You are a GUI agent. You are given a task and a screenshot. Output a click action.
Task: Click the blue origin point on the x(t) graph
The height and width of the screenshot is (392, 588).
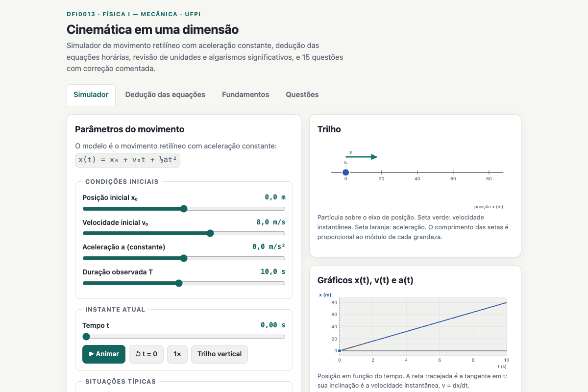coord(340,351)
